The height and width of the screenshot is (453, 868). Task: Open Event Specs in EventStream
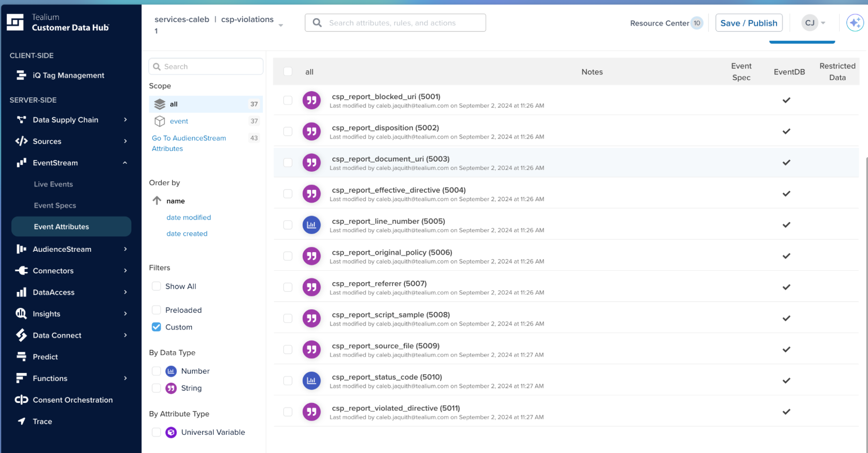55,205
